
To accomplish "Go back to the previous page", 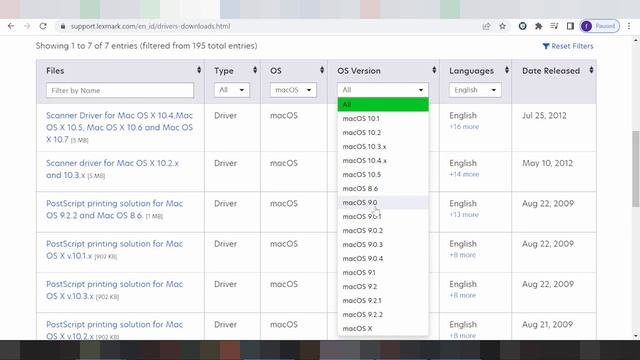I will tap(11, 26).
